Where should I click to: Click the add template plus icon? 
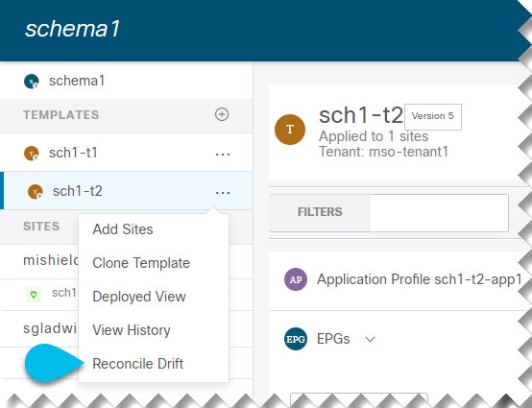(x=222, y=114)
